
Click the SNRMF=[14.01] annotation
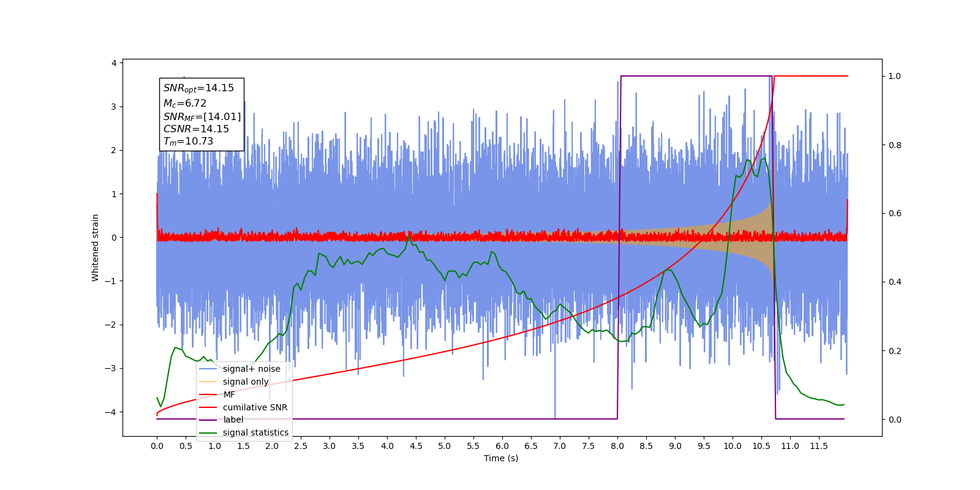[x=202, y=116]
